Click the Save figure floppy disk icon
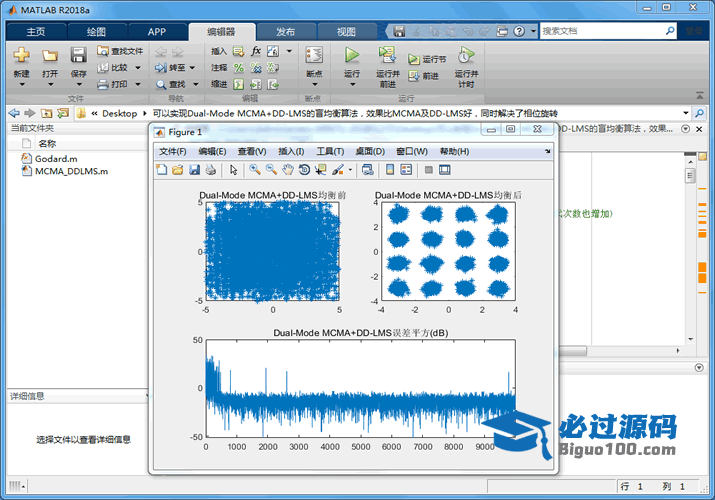This screenshot has width=715, height=500. (194, 170)
